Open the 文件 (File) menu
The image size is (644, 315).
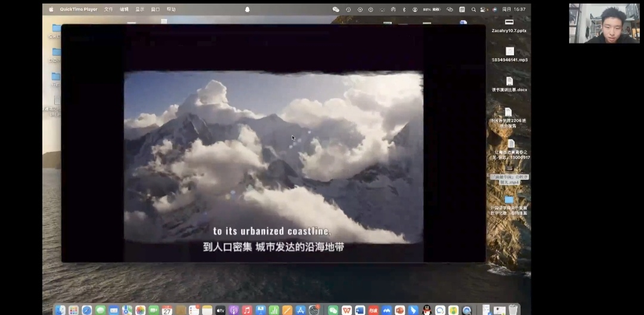point(109,10)
